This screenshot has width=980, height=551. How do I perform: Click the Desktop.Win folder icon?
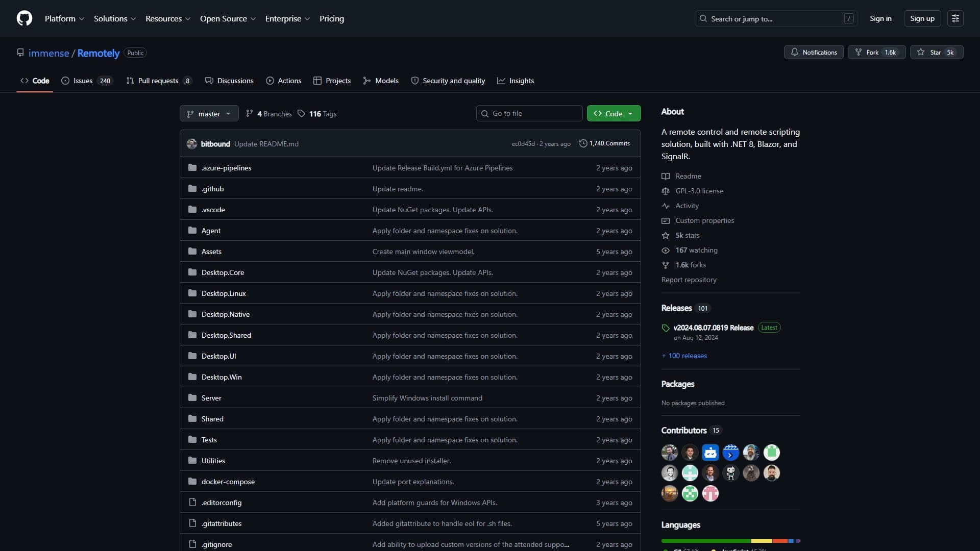pyautogui.click(x=192, y=377)
